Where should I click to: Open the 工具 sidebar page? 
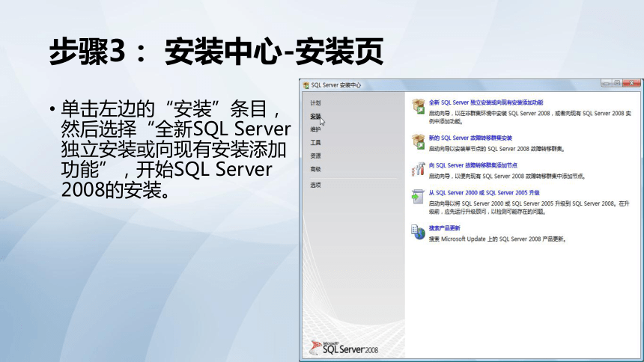pos(315,142)
